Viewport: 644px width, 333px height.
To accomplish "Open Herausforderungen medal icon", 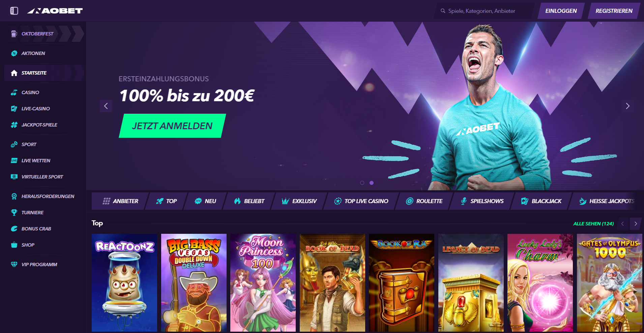I will 14,196.
